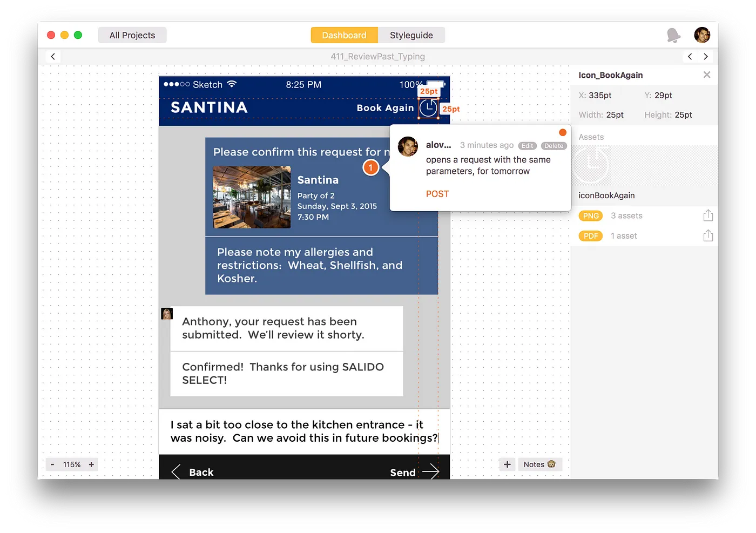The height and width of the screenshot is (533, 756).
Task: Click the battery icon in mockup status bar
Action: click(x=436, y=84)
